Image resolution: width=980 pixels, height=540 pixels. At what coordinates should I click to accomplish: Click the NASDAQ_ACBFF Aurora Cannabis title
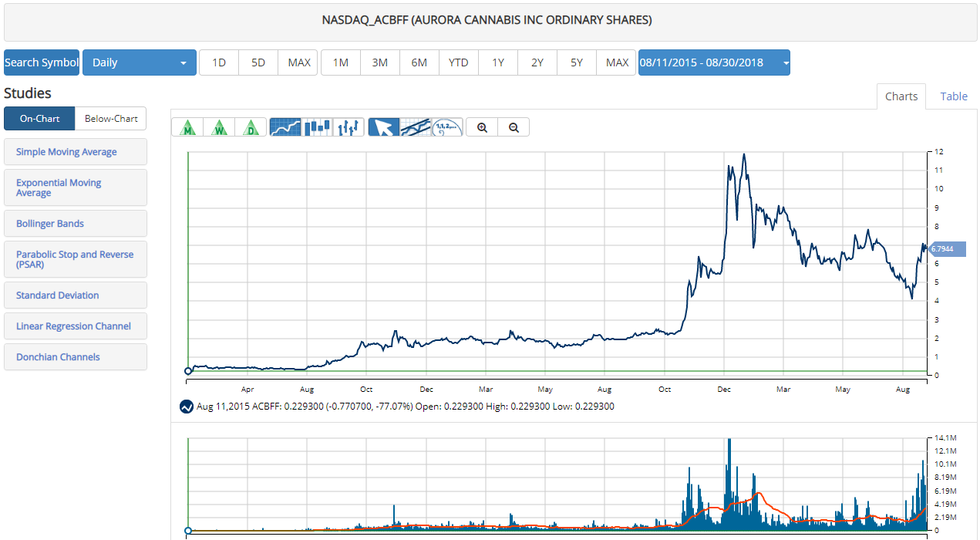[x=487, y=19]
